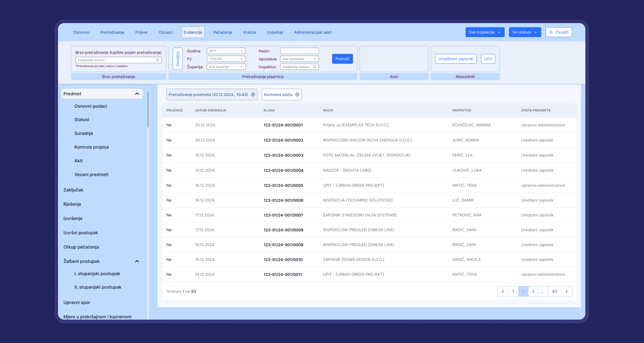Close the Kontrolna ploča tab via its close icon
The width and height of the screenshot is (644, 343).
point(297,94)
